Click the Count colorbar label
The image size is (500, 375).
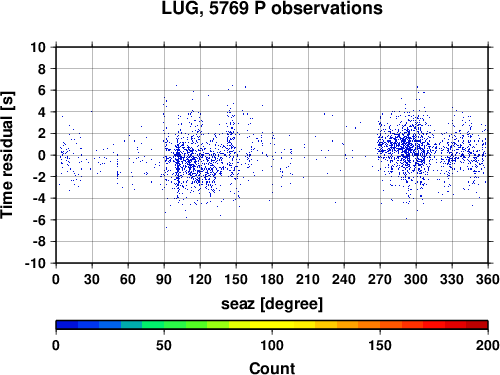click(x=272, y=368)
